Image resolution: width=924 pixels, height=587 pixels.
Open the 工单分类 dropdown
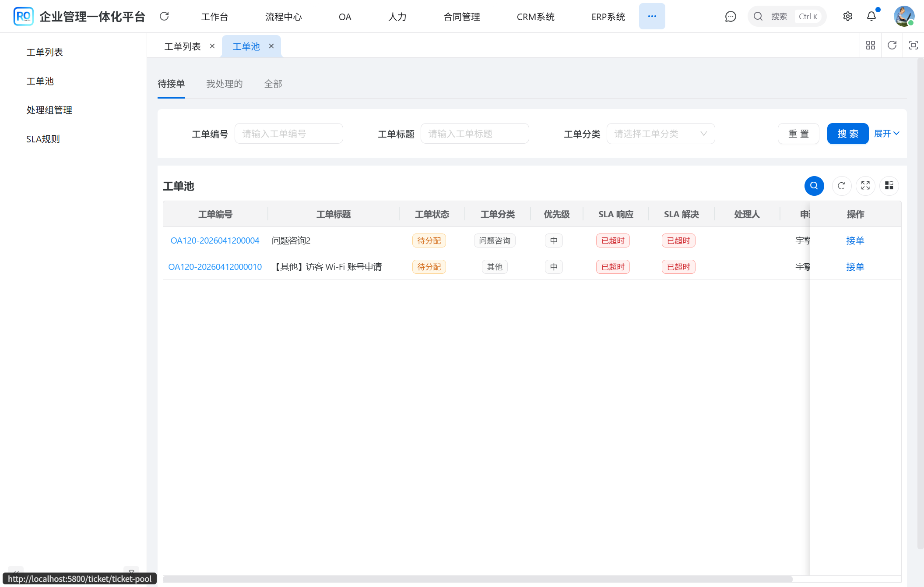(x=660, y=134)
